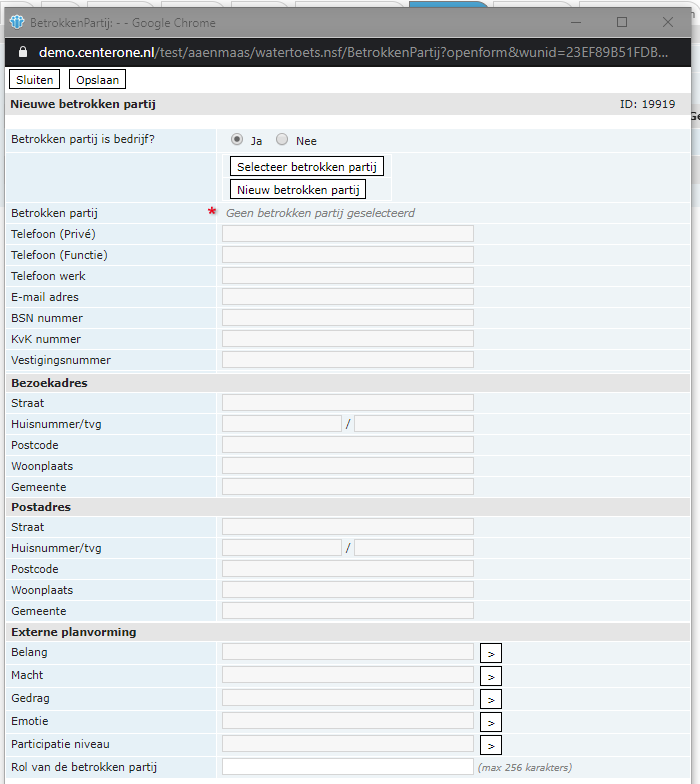Click the E-mail adres input field

tap(347, 297)
